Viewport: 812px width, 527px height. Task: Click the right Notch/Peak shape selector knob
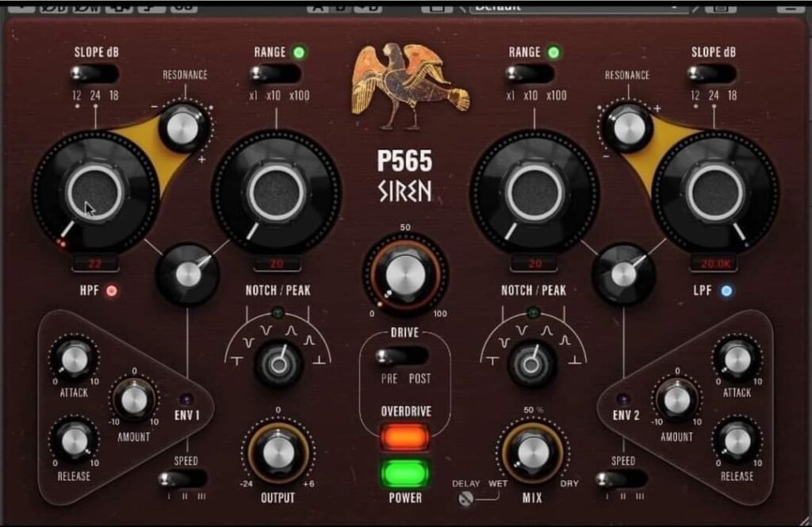coord(532,365)
